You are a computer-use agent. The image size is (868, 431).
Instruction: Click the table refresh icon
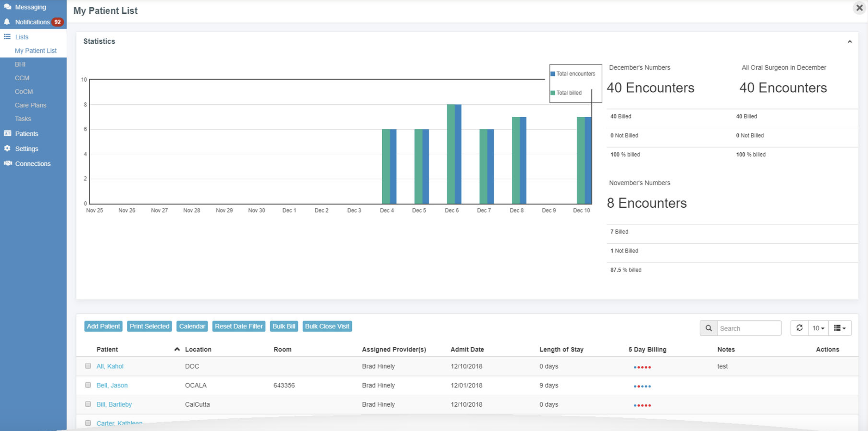click(x=799, y=328)
